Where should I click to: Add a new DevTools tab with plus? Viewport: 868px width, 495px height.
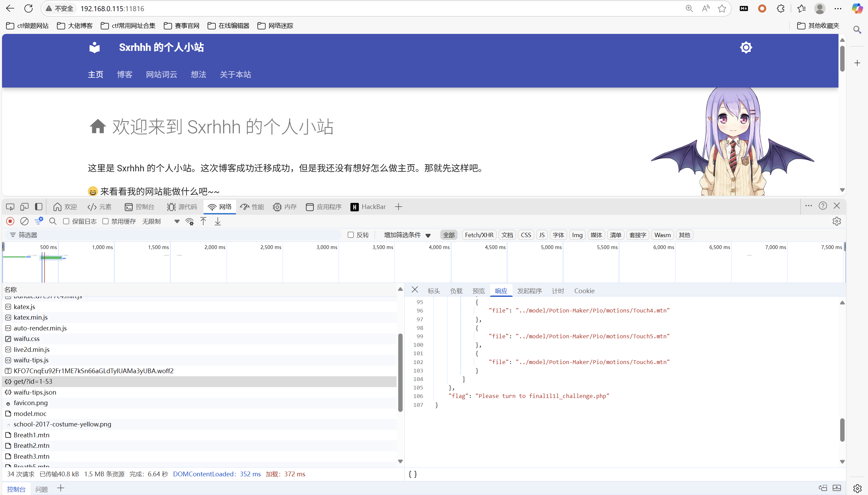[399, 207]
